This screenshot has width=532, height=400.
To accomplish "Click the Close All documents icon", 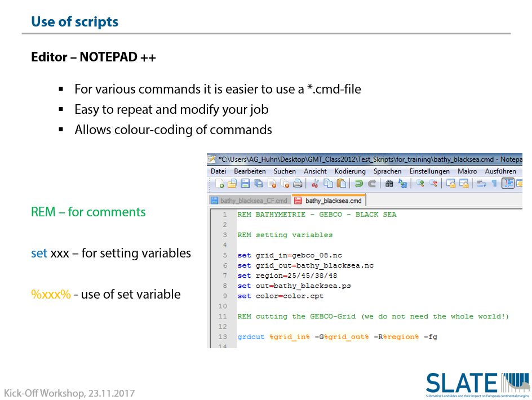I will click(x=285, y=184).
